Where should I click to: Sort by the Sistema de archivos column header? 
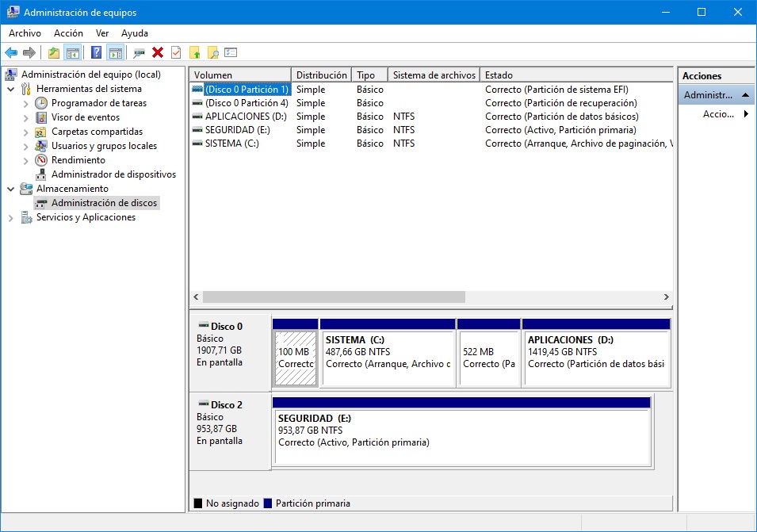(434, 75)
